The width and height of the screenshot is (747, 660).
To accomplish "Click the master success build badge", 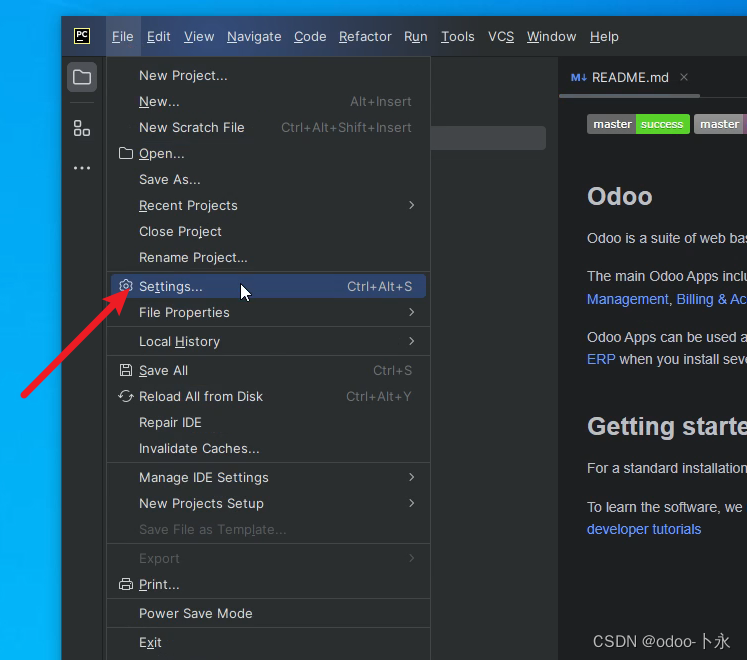I will coord(638,124).
